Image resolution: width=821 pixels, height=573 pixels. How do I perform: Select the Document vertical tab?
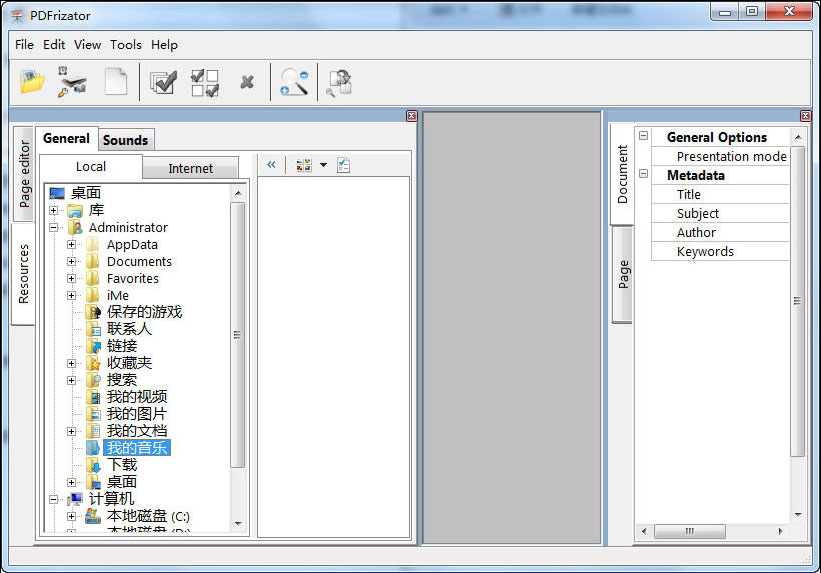pyautogui.click(x=622, y=174)
